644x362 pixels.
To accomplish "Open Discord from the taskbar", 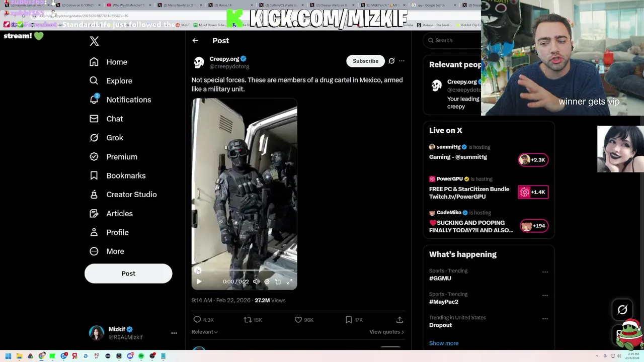I will pos(130,356).
